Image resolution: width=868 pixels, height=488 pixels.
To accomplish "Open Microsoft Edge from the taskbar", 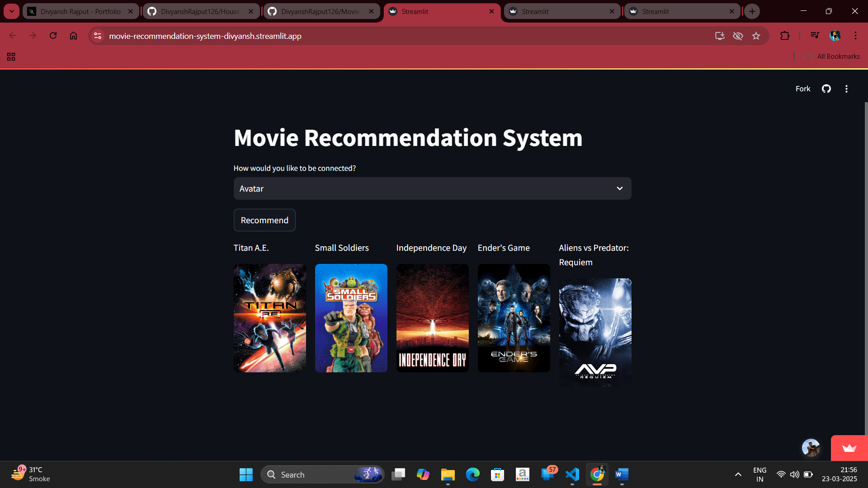I will point(473,474).
